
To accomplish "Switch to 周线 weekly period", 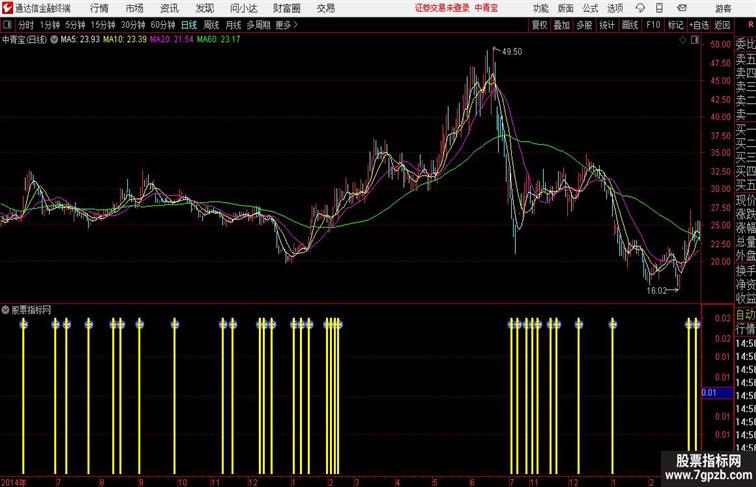I will 211,25.
